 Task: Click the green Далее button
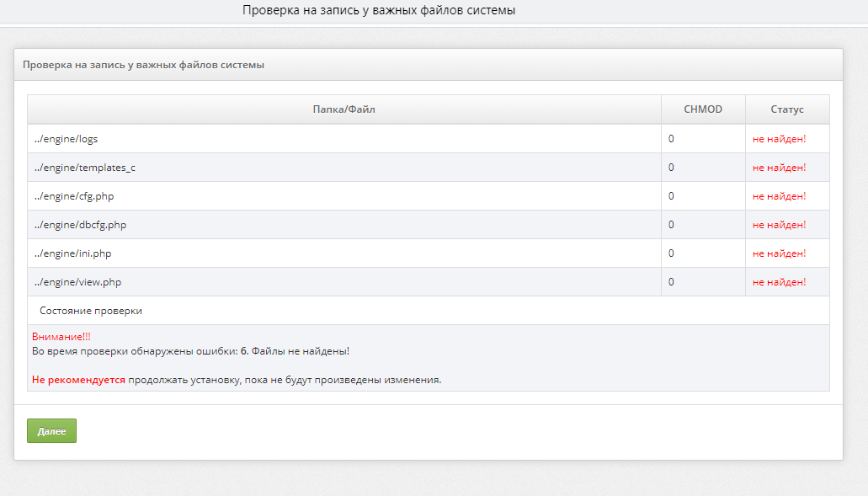[x=51, y=430]
